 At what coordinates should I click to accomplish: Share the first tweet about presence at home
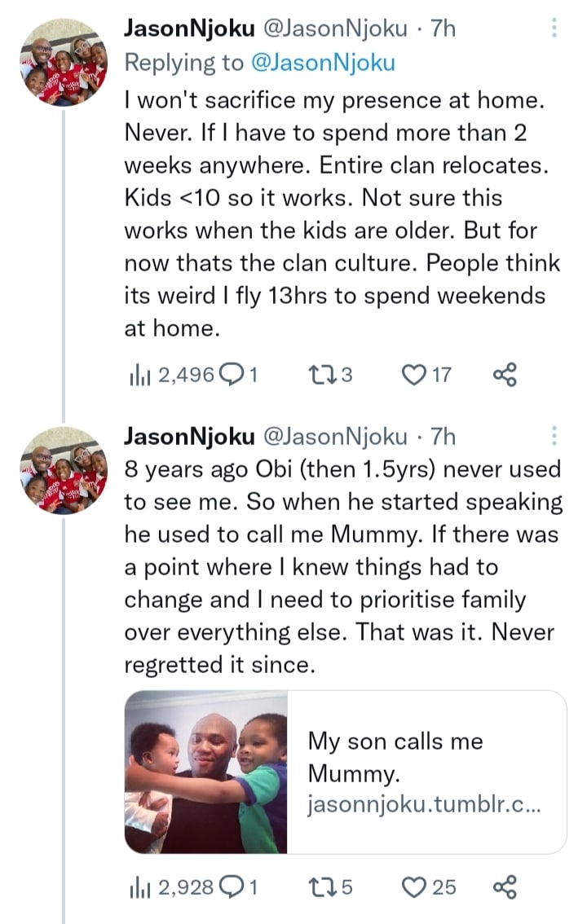point(505,374)
